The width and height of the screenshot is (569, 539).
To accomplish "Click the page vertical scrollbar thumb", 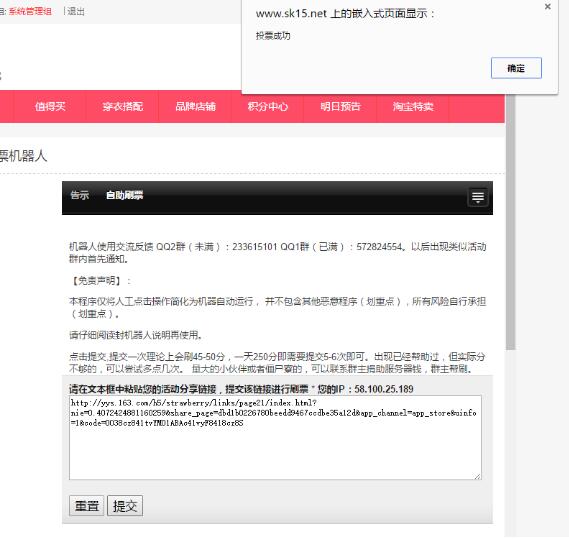I will click(511, 221).
